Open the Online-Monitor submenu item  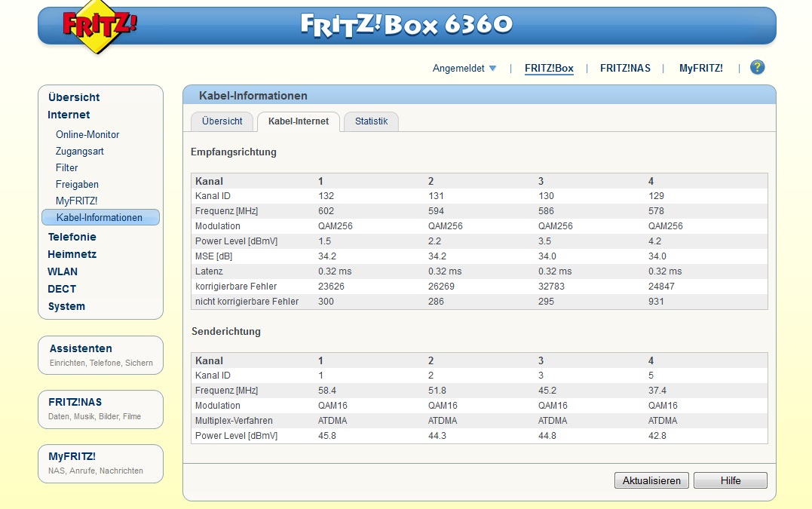pyautogui.click(x=87, y=135)
